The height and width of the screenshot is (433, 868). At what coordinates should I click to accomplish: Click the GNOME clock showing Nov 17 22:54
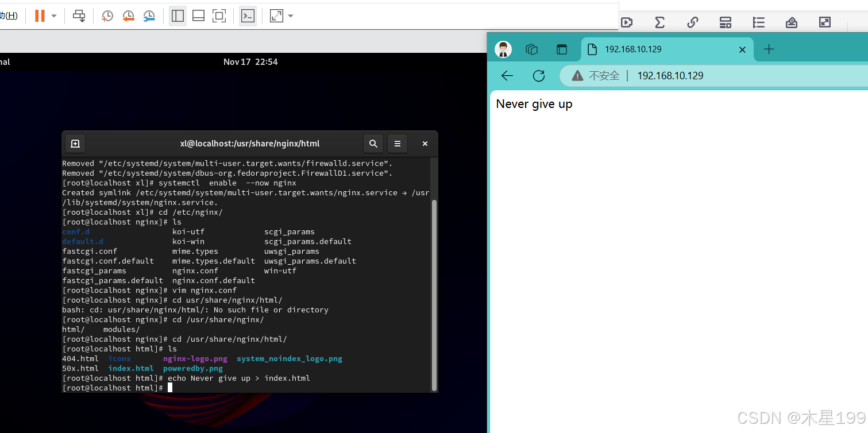(x=250, y=61)
